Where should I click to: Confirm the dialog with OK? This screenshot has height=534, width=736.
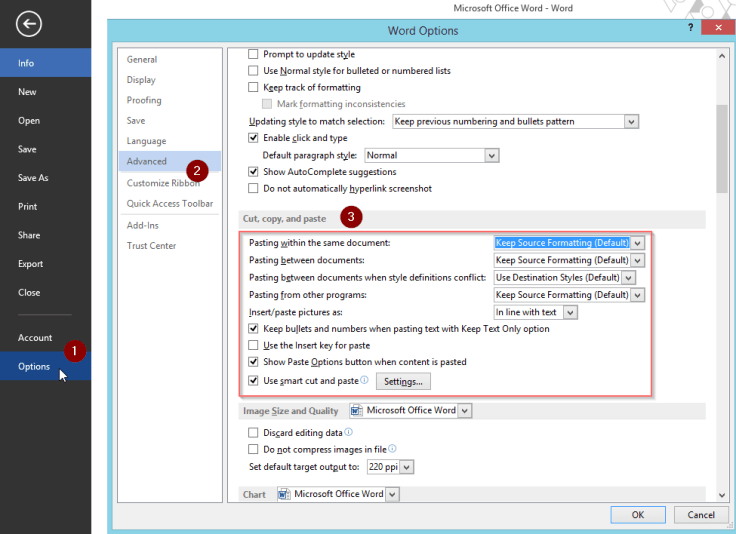pos(638,515)
